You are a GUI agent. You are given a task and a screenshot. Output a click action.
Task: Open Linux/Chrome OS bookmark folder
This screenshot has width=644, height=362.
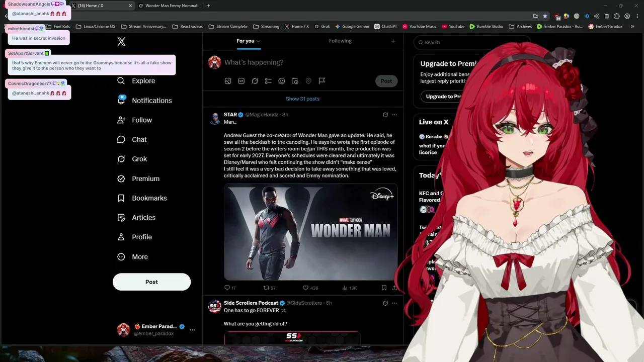96,27
